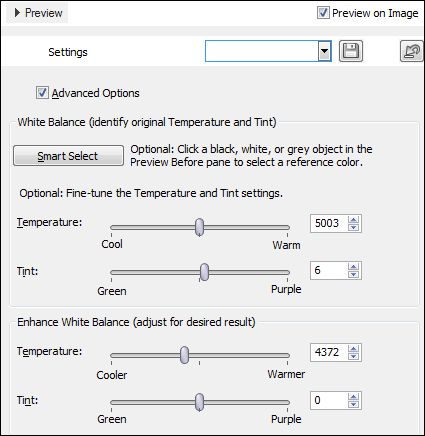The width and height of the screenshot is (425, 436).
Task: Click the Enhance Tint slider handle
Action: coord(199,402)
